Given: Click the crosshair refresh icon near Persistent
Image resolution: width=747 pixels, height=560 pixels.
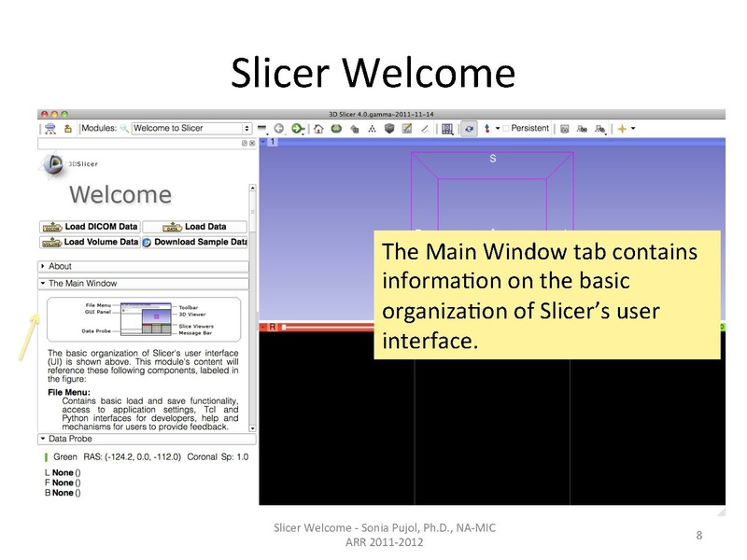Looking at the screenshot, I should [467, 128].
